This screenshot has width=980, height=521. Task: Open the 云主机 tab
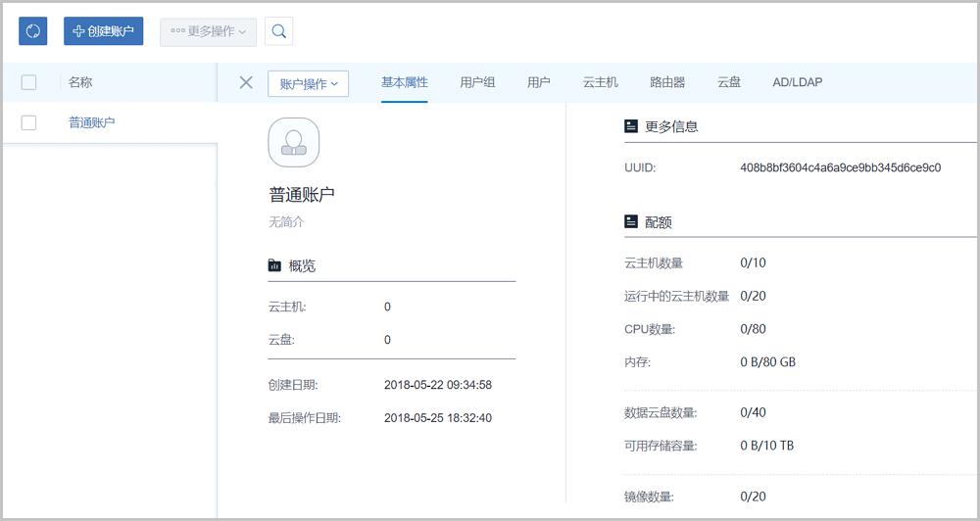coord(600,82)
